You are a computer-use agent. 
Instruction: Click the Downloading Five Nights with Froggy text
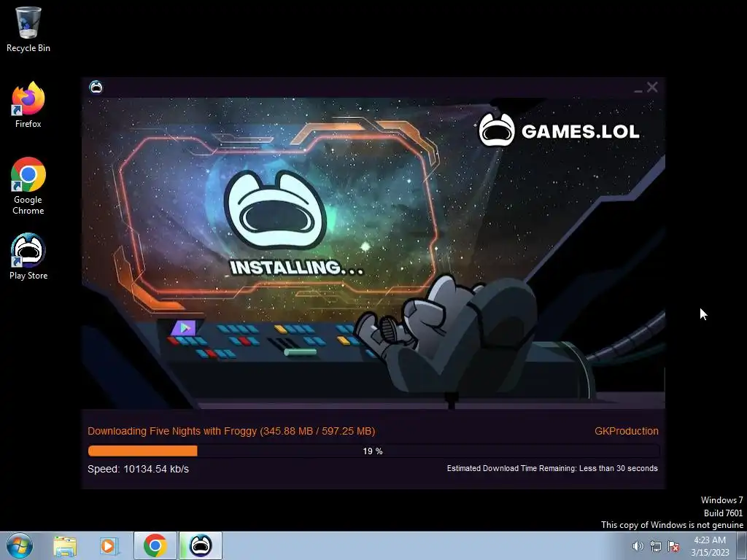click(231, 431)
